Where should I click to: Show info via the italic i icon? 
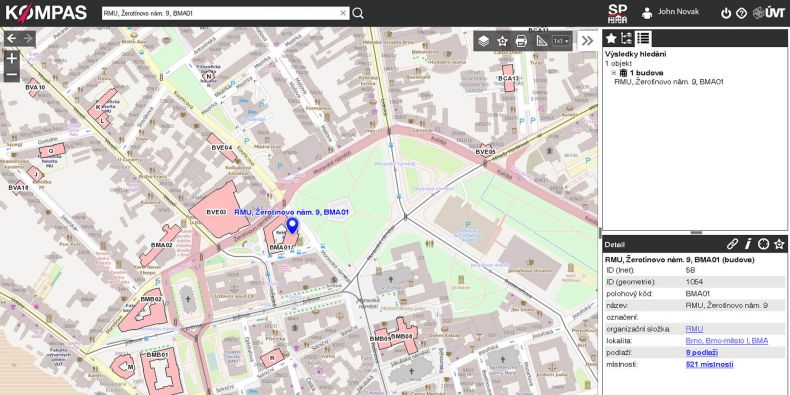click(748, 244)
